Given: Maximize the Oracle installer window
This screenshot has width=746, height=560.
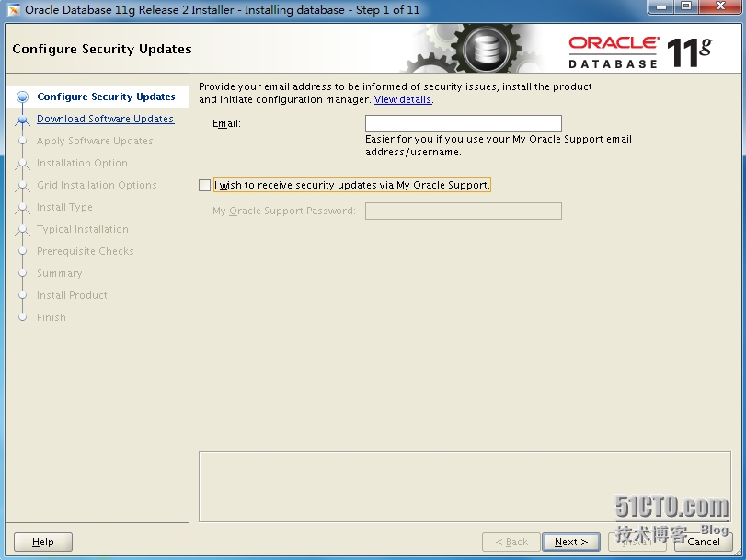Looking at the screenshot, I should pos(686,6).
